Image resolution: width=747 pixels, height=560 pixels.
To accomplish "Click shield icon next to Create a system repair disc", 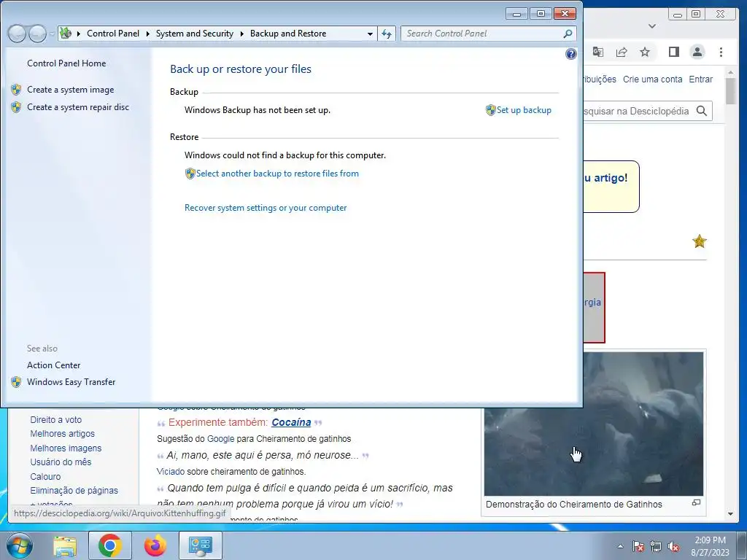I will (16, 107).
